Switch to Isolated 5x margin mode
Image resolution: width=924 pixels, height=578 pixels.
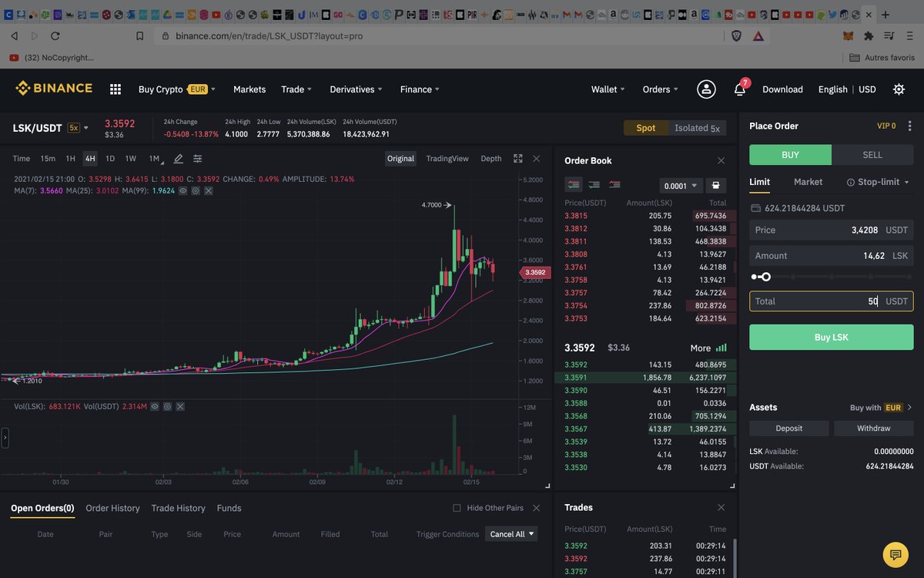(x=697, y=128)
